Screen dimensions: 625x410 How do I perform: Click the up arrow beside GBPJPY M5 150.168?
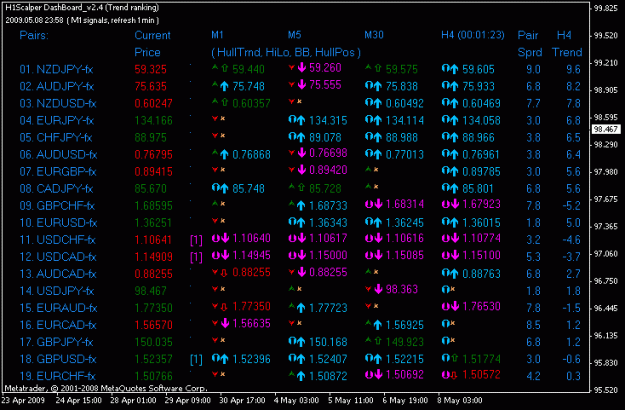click(301, 342)
